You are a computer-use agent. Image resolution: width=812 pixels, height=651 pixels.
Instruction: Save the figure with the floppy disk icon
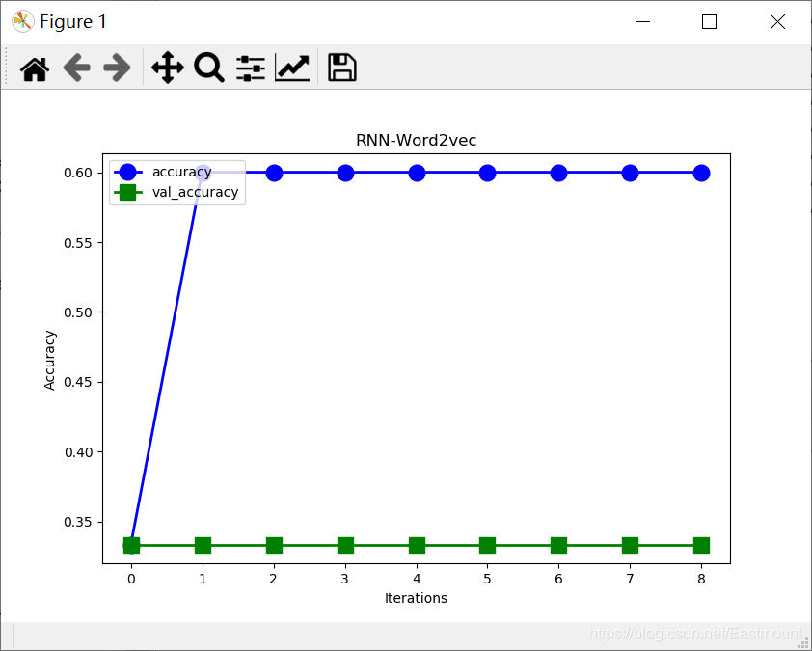click(x=342, y=68)
